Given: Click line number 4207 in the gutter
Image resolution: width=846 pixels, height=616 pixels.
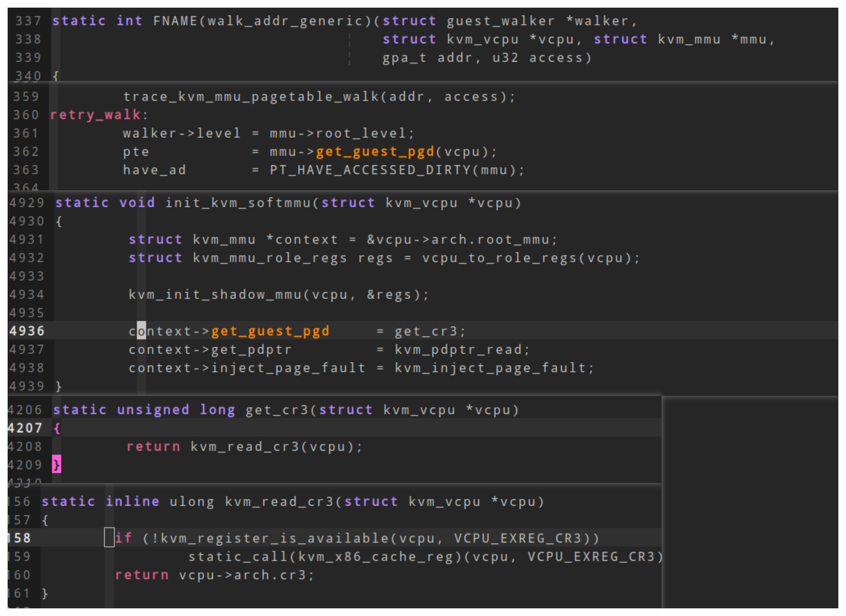Looking at the screenshot, I should point(25,428).
